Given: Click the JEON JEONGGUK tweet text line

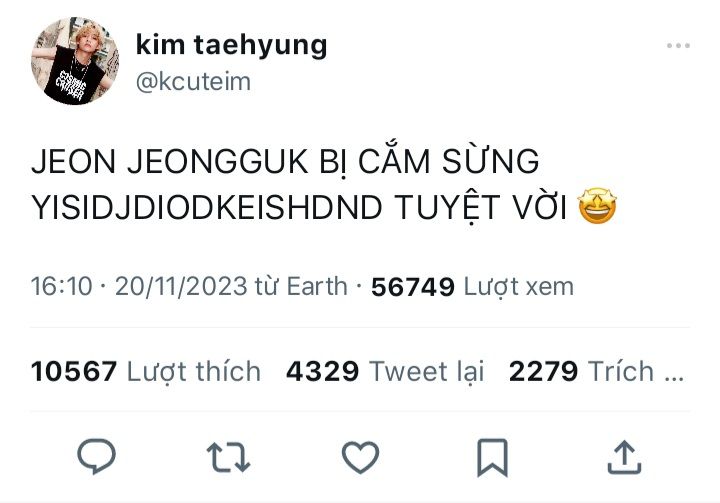Looking at the screenshot, I should (x=285, y=162).
